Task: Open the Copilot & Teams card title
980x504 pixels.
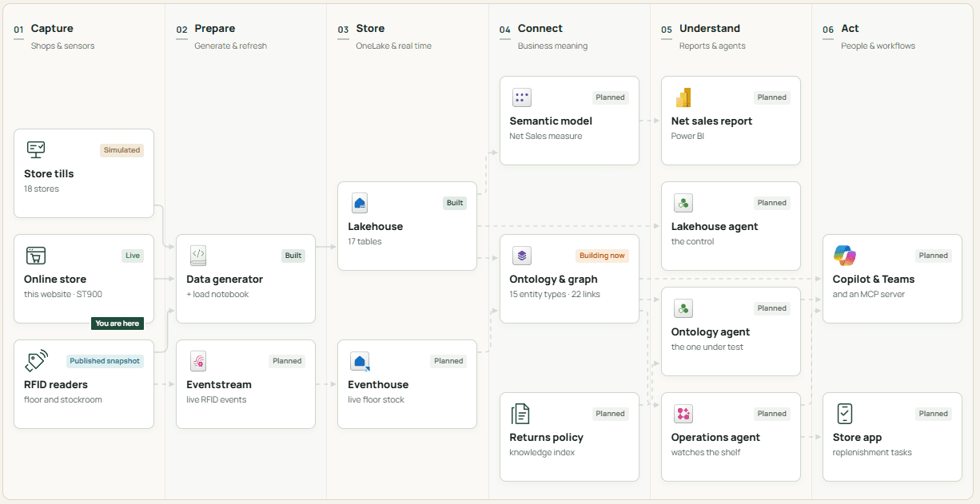Action: [x=874, y=280]
